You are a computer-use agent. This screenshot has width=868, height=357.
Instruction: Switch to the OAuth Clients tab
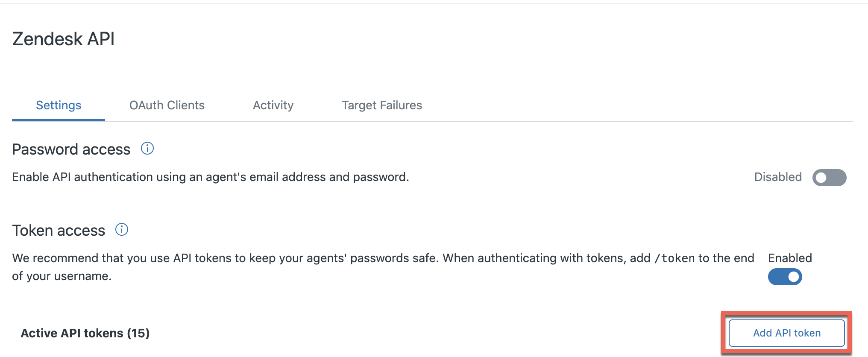coord(167,105)
